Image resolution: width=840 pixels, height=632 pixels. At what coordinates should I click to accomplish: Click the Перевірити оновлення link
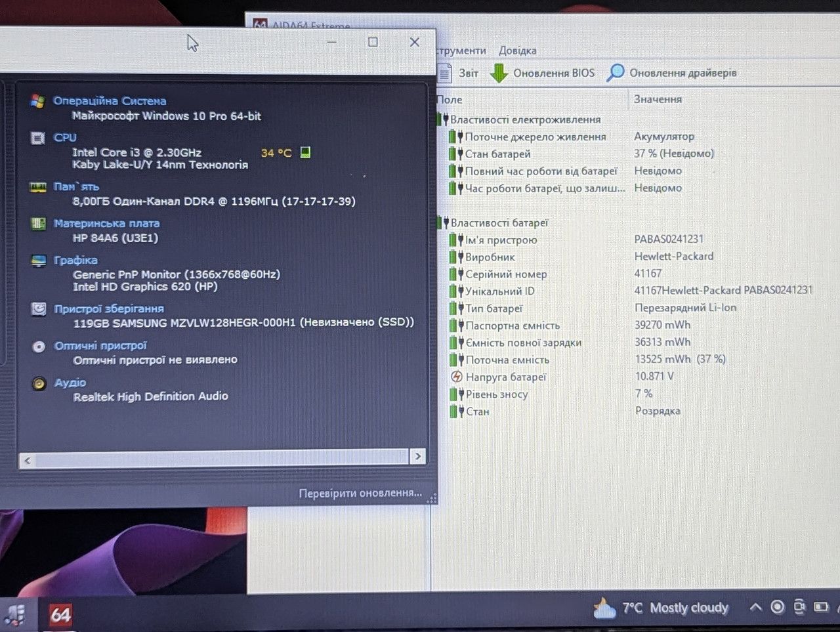(360, 493)
